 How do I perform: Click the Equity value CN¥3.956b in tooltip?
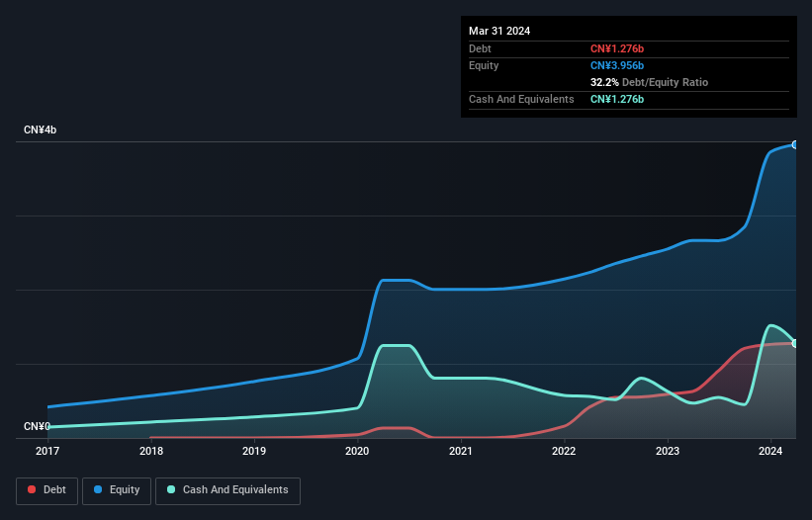coord(617,65)
